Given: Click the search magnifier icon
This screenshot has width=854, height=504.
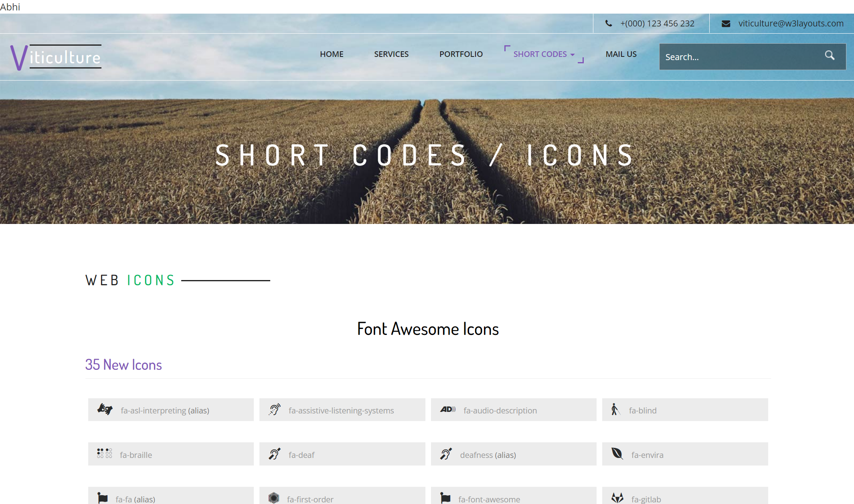Looking at the screenshot, I should pyautogui.click(x=830, y=56).
